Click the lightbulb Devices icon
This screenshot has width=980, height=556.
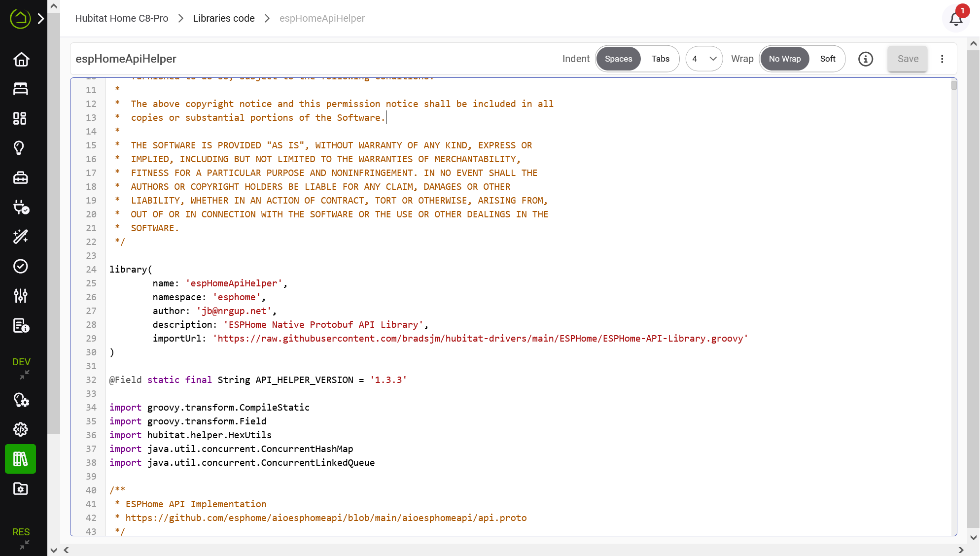tap(19, 148)
